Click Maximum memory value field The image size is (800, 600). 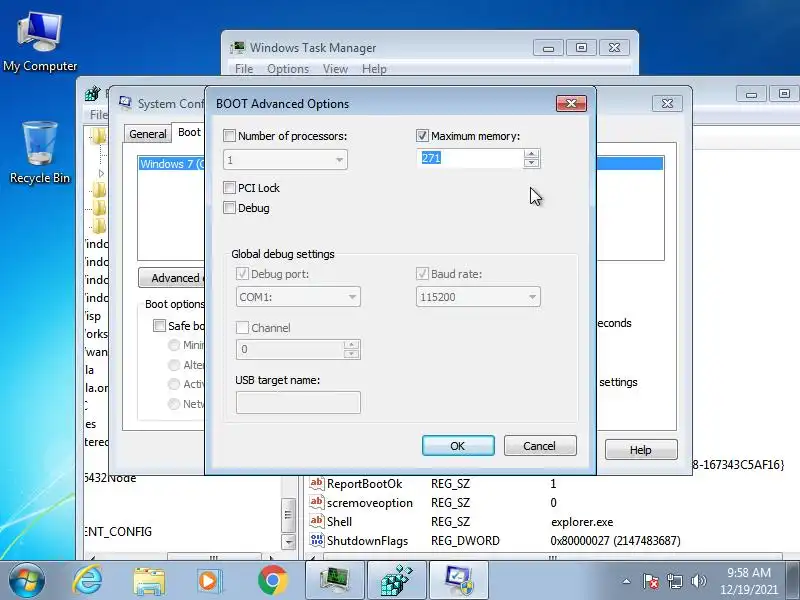[470, 159]
